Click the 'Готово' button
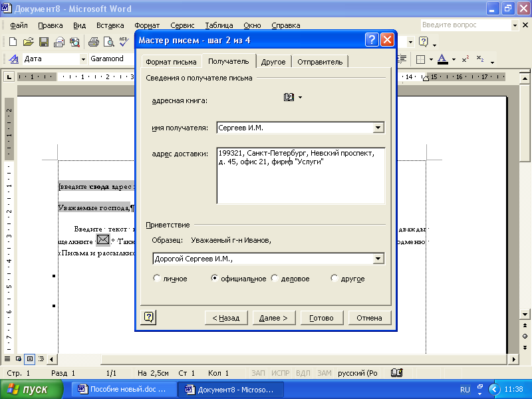 tap(321, 318)
